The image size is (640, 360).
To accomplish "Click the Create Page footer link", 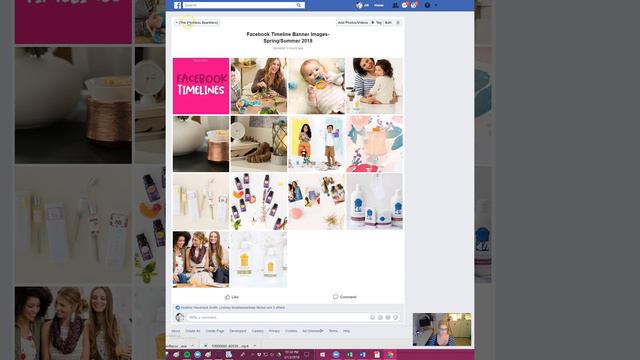I will tap(215, 331).
